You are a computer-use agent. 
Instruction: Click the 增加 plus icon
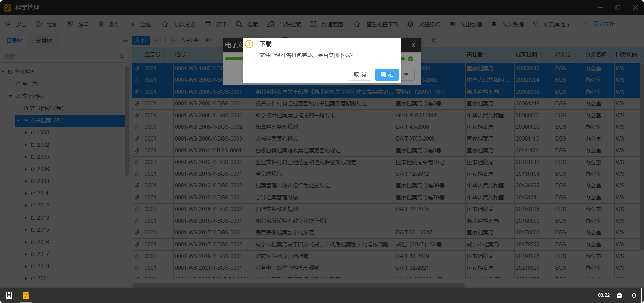click(x=39, y=24)
